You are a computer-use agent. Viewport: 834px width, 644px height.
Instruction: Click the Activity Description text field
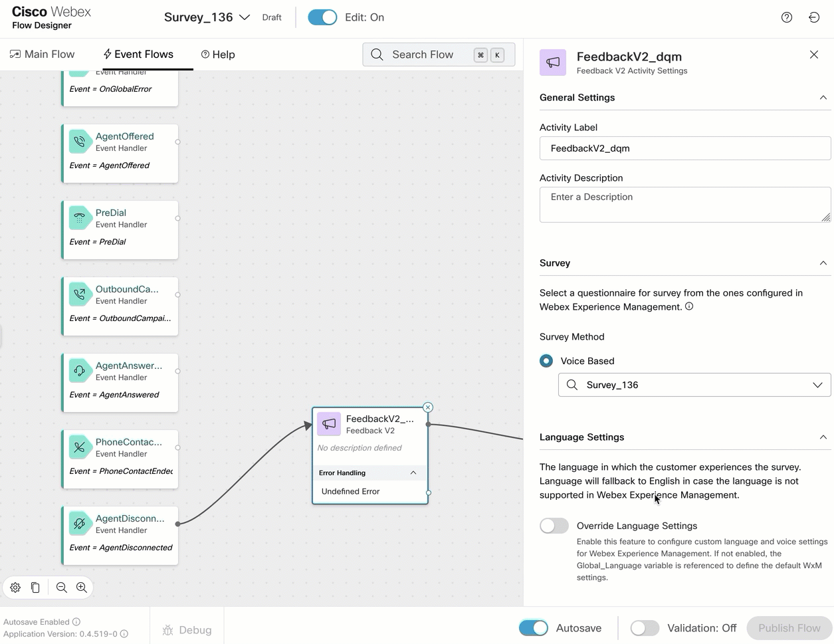pos(684,205)
